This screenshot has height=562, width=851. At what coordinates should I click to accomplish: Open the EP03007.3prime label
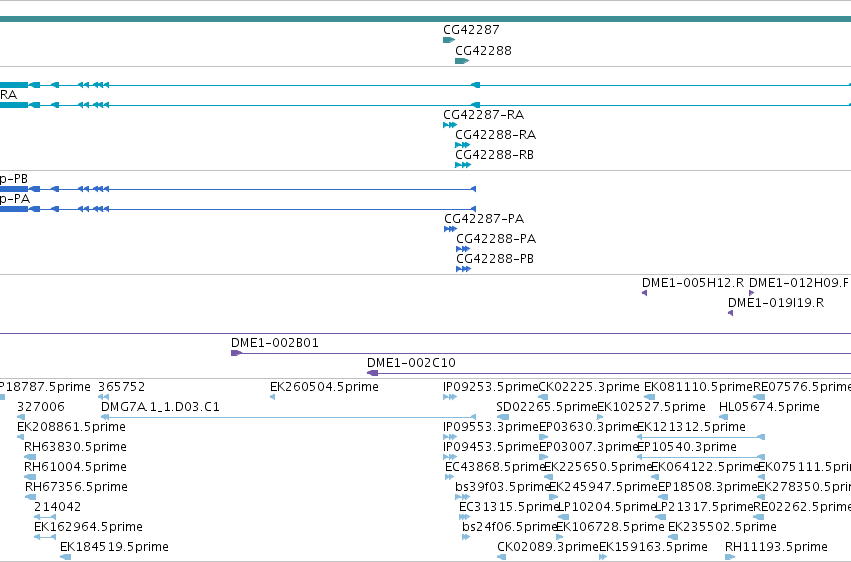pos(588,447)
